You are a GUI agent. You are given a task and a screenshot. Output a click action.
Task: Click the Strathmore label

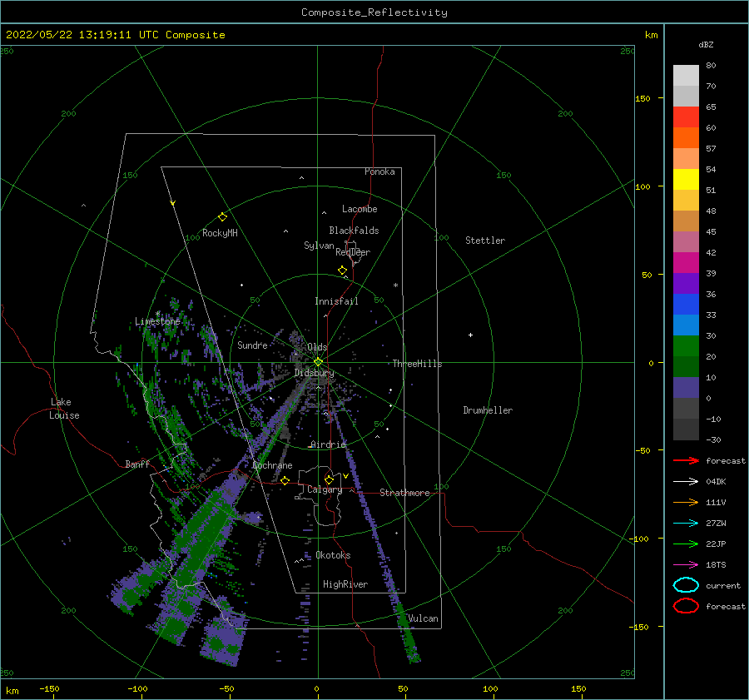404,493
